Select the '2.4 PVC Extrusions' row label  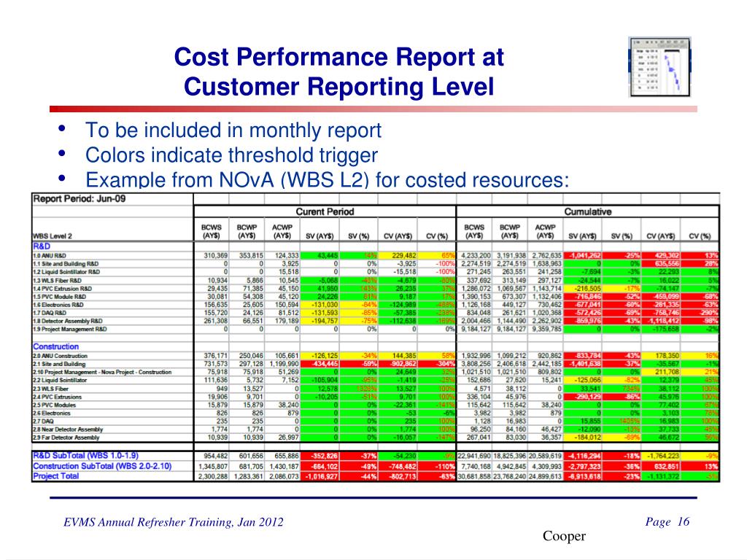tap(57, 397)
